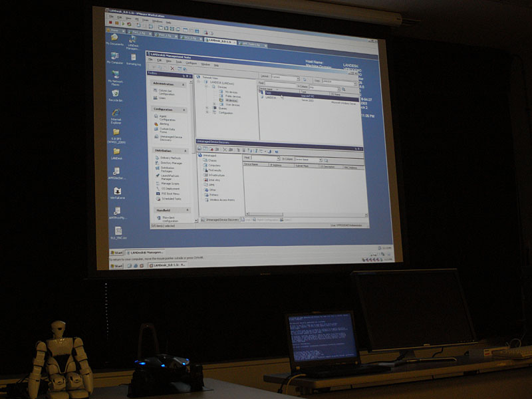Select Wireless Access Points tree item

coord(219,200)
